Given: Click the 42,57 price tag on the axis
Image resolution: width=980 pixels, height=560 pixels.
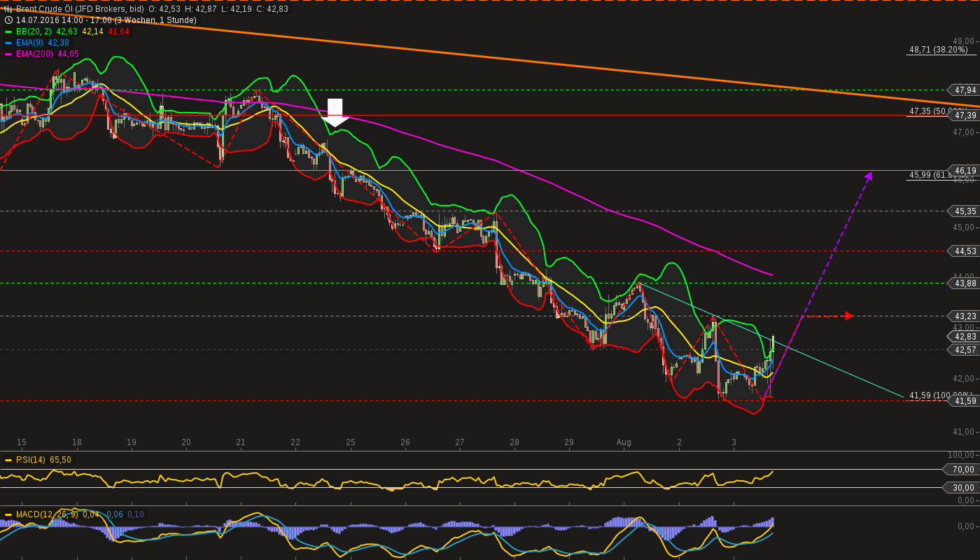Looking at the screenshot, I should click(962, 349).
